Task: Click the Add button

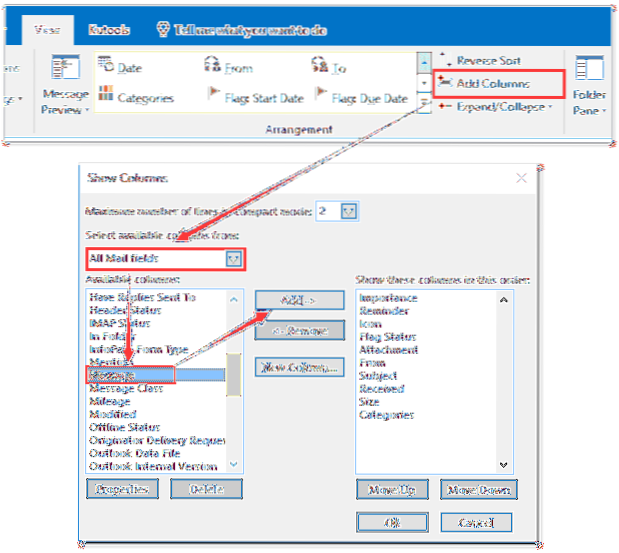Action: [x=299, y=301]
